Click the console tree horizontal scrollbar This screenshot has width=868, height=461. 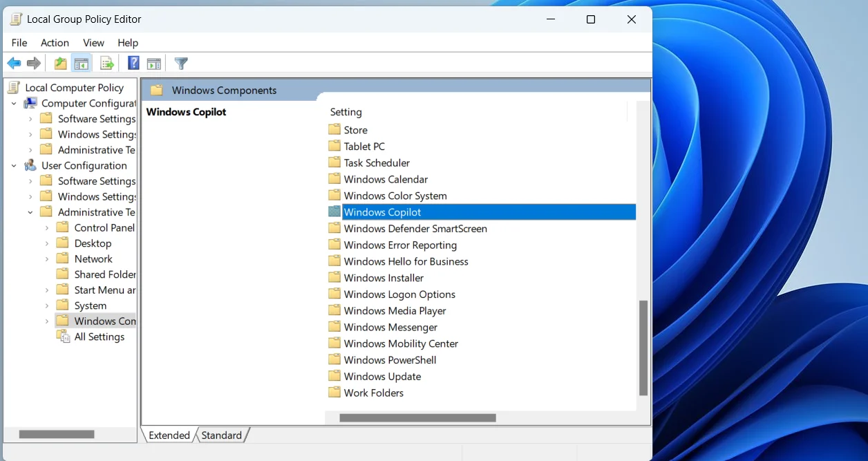click(x=57, y=435)
